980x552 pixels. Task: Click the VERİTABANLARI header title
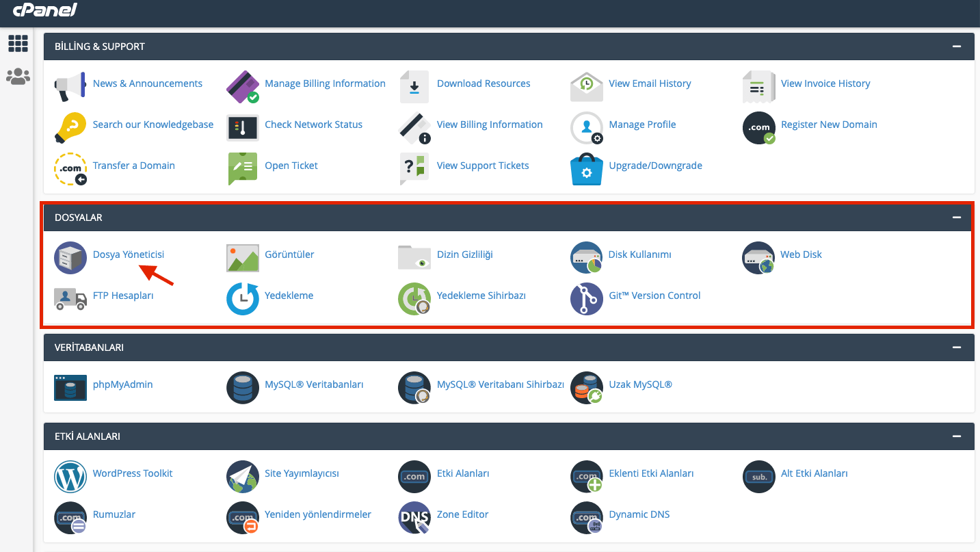pyautogui.click(x=89, y=347)
